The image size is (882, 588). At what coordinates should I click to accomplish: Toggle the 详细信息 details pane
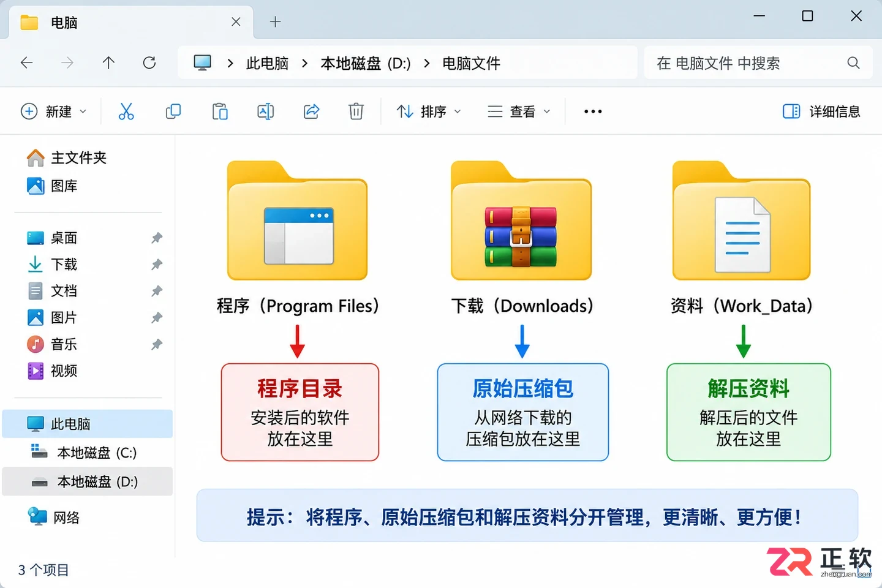tap(821, 111)
